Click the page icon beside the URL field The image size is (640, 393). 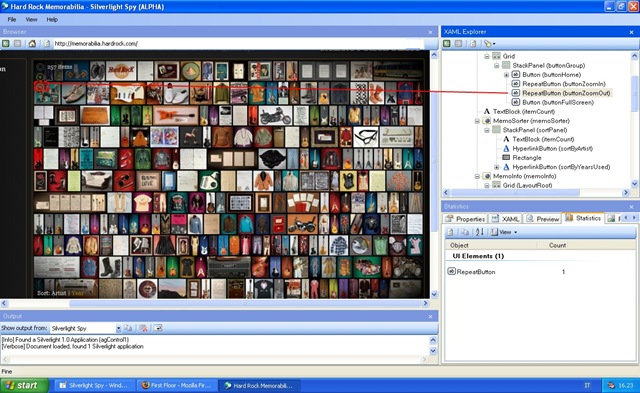[47, 43]
